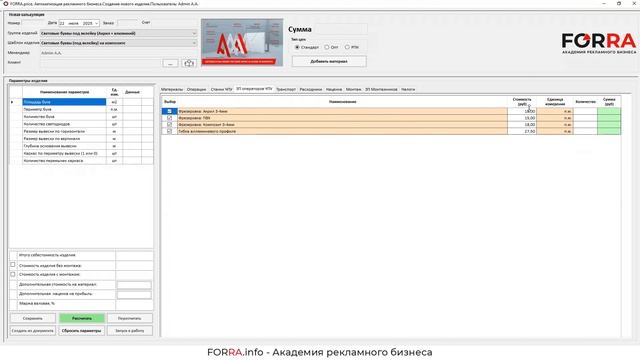Screen dimensions: 640x360
Task: Check Стоимость изделия без монтажа box
Action: coord(13,265)
